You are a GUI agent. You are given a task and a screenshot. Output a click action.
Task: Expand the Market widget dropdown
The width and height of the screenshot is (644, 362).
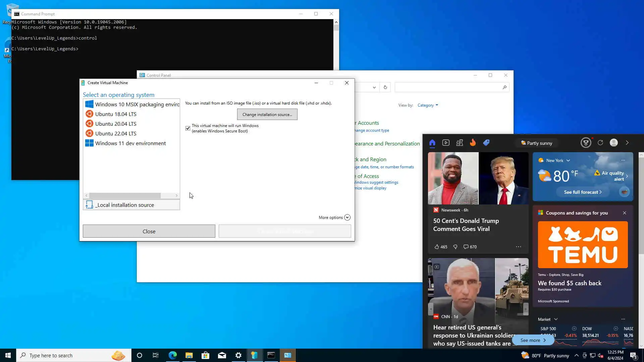coord(556,319)
